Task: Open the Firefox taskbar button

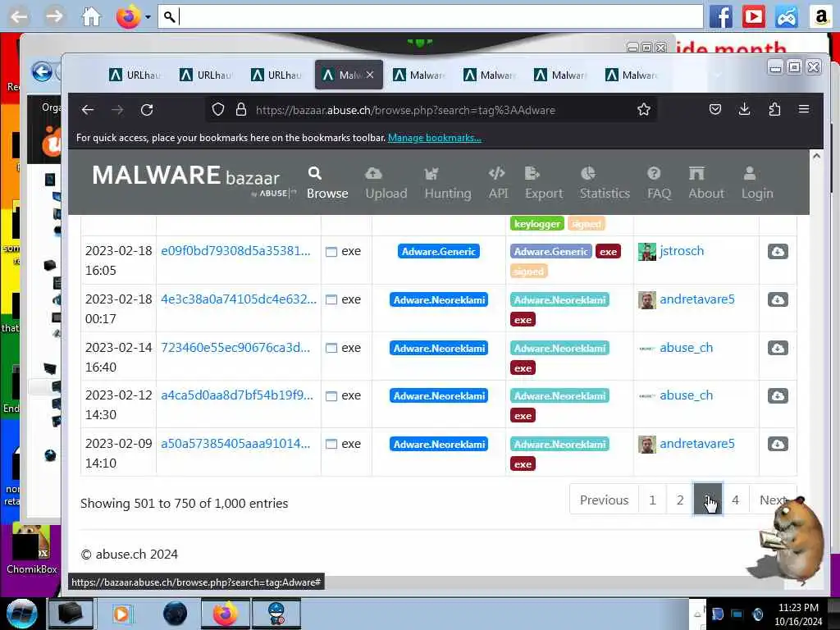Action: point(225,614)
